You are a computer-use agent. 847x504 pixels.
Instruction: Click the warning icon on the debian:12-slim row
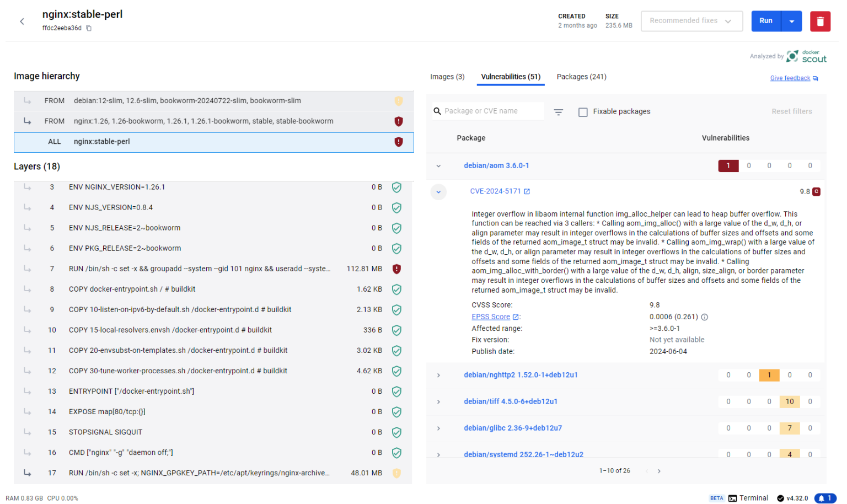coord(399,100)
